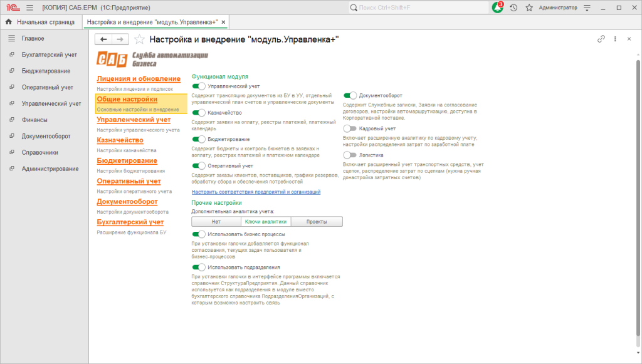Image resolution: width=642 pixels, height=364 pixels.
Task: Open the history clock icon
Action: pyautogui.click(x=513, y=8)
